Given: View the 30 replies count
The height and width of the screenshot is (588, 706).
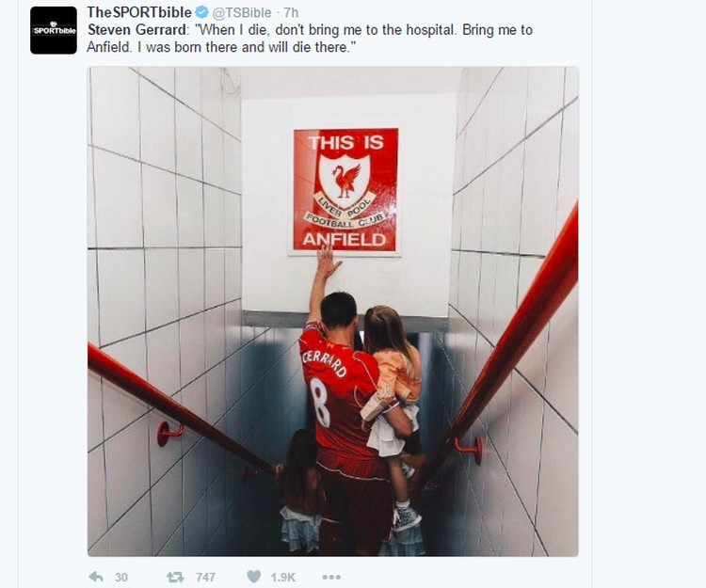Looking at the screenshot, I should pos(121,578).
